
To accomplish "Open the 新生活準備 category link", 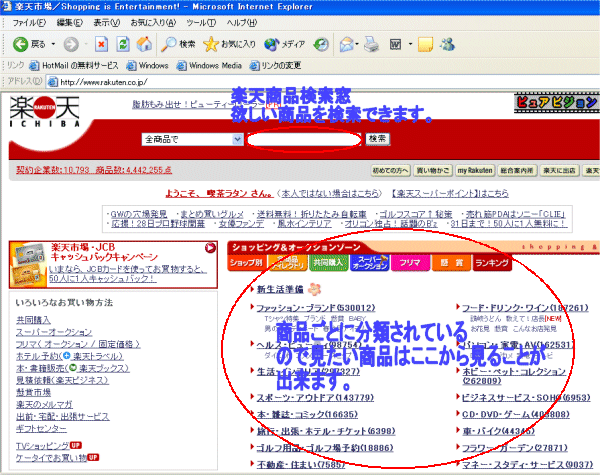I will [280, 289].
